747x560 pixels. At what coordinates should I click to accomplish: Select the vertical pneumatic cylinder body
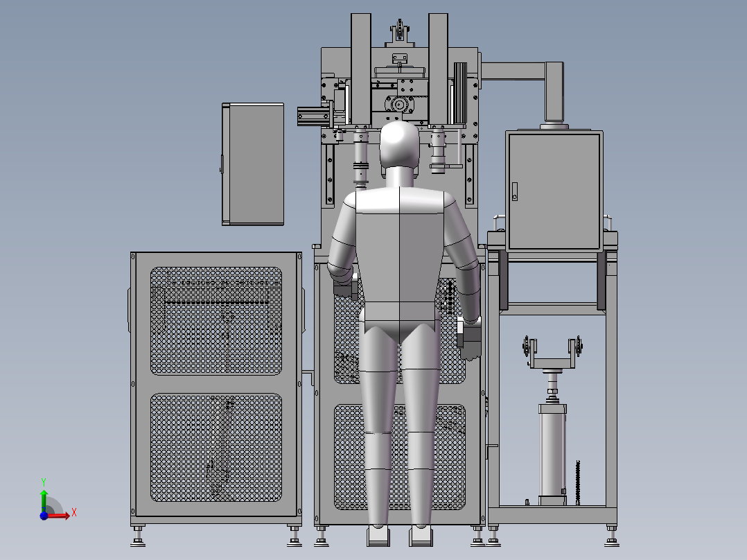point(553,453)
